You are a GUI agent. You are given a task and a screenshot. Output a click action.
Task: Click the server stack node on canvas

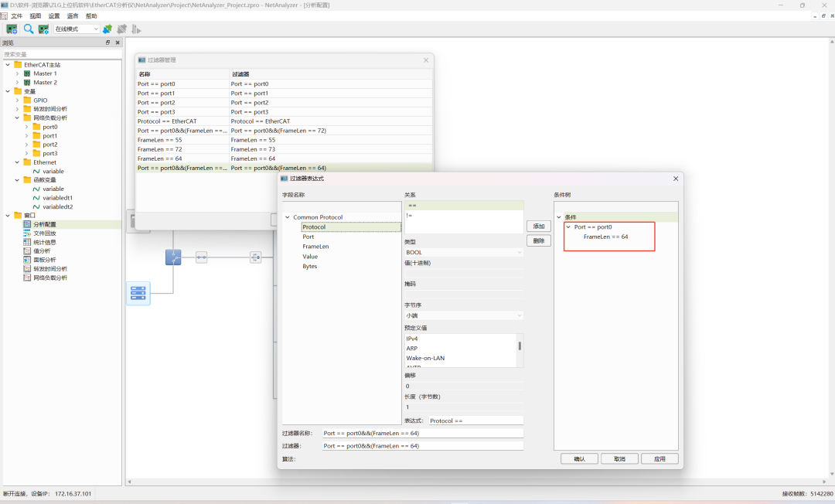tap(138, 293)
